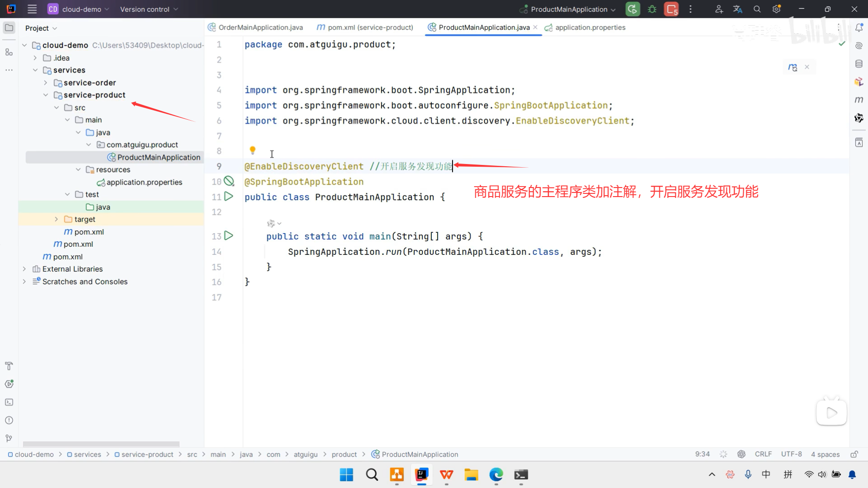Open the Database tool window

(859, 64)
